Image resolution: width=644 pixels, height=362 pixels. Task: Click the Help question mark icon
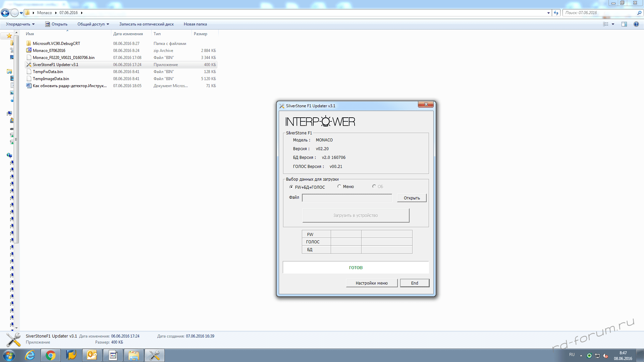pos(636,24)
